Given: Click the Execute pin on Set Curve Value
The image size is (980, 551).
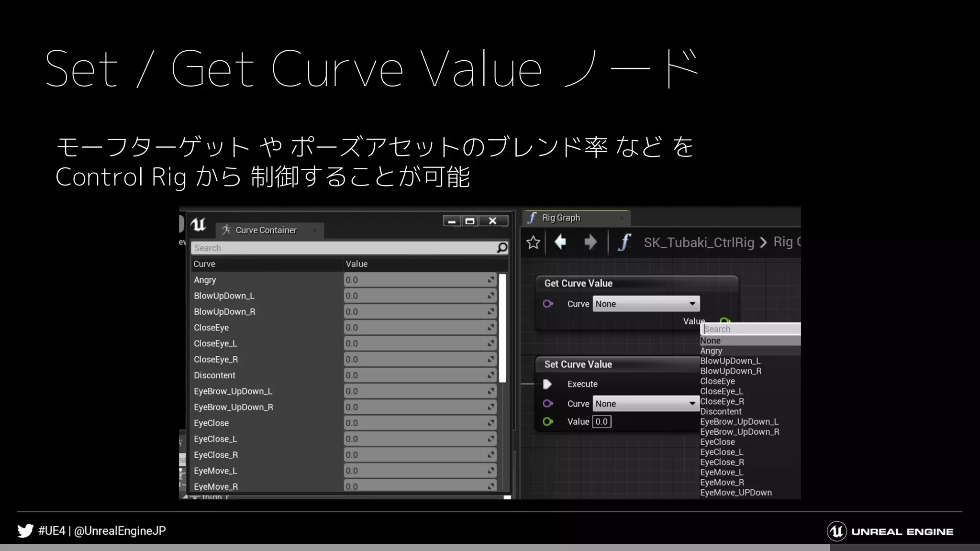Looking at the screenshot, I should click(547, 384).
